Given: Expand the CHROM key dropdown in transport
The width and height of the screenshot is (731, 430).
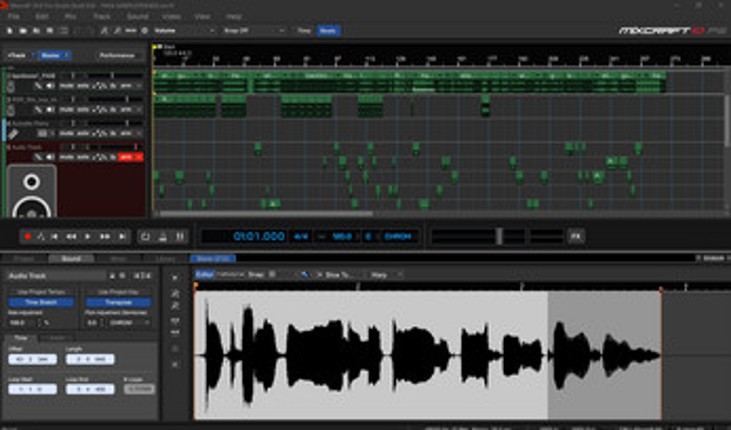Looking at the screenshot, I should point(399,236).
